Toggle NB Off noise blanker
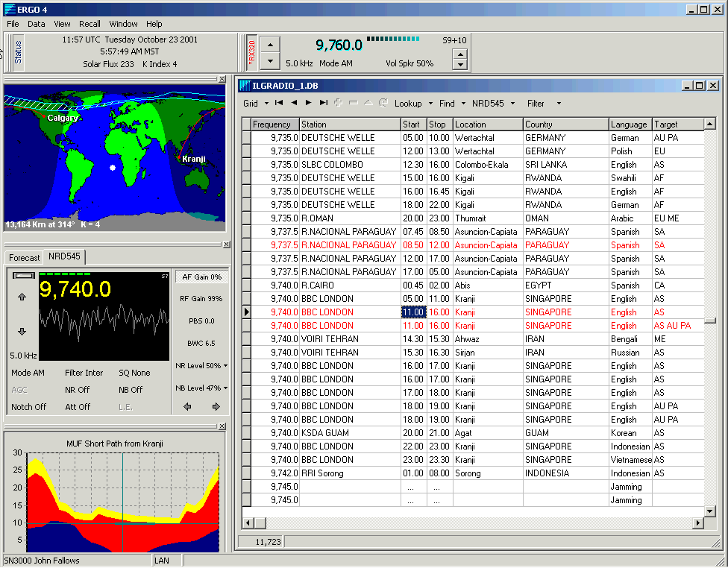 pos(131,390)
